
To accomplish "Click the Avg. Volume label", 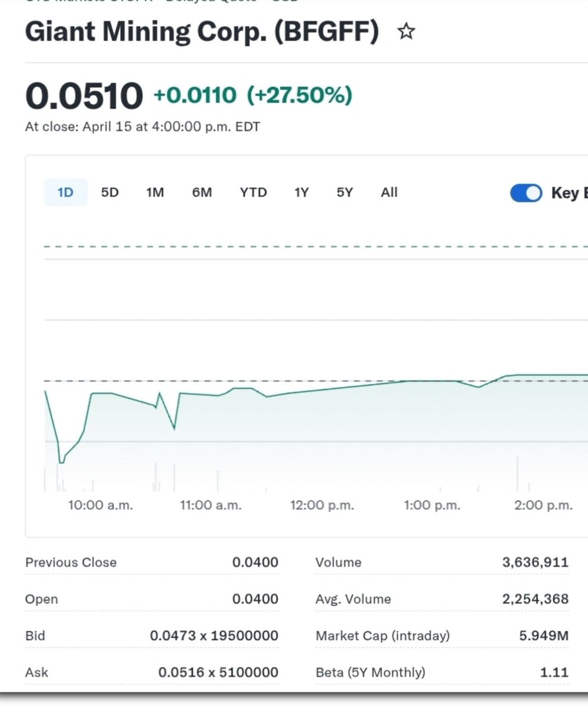I will [353, 599].
